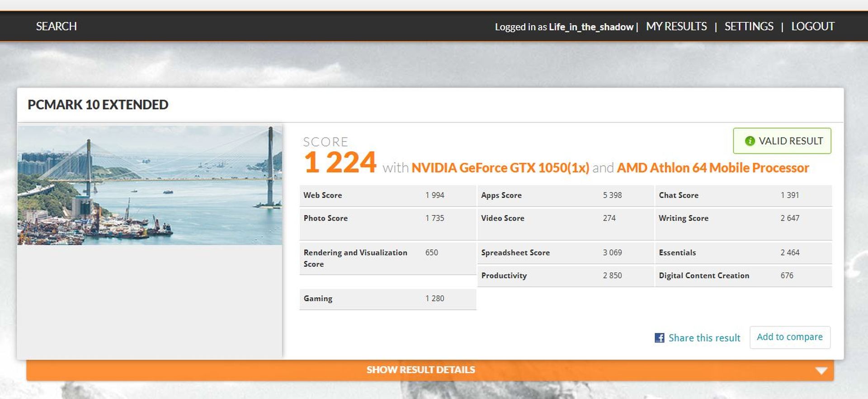The image size is (868, 399).
Task: Select the Video Score label
Action: (503, 218)
